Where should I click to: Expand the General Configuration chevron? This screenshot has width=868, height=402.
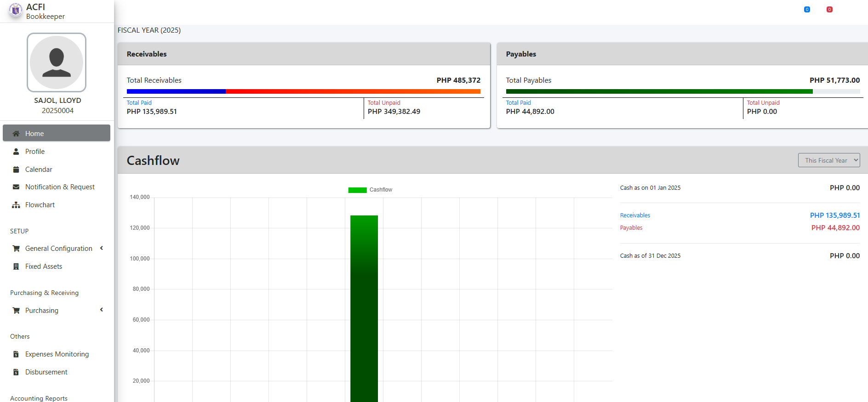pyautogui.click(x=102, y=248)
